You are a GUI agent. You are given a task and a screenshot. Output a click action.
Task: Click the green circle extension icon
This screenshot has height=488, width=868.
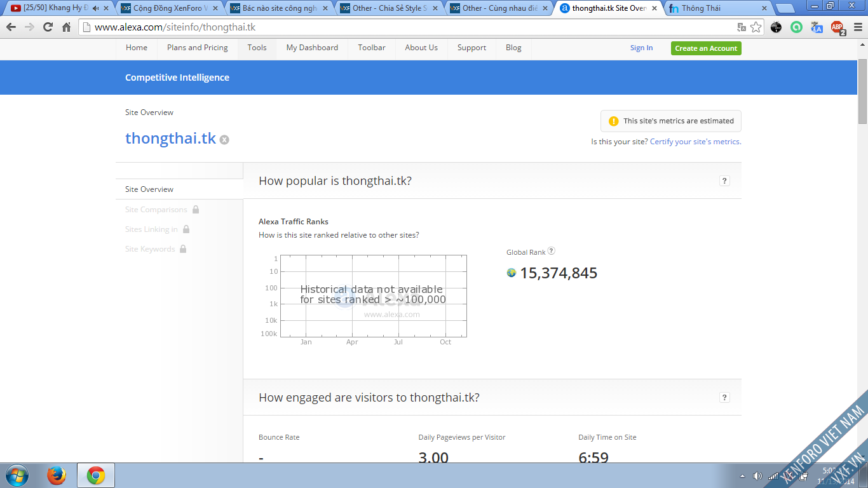tap(796, 27)
